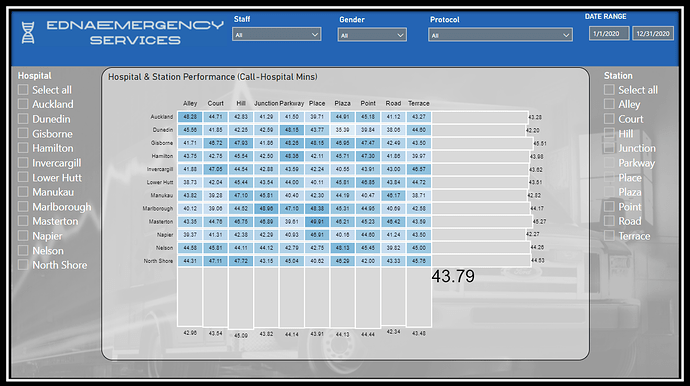The image size is (690, 386).
Task: Tick the Marlborough hospital checkbox
Action: pyautogui.click(x=23, y=206)
